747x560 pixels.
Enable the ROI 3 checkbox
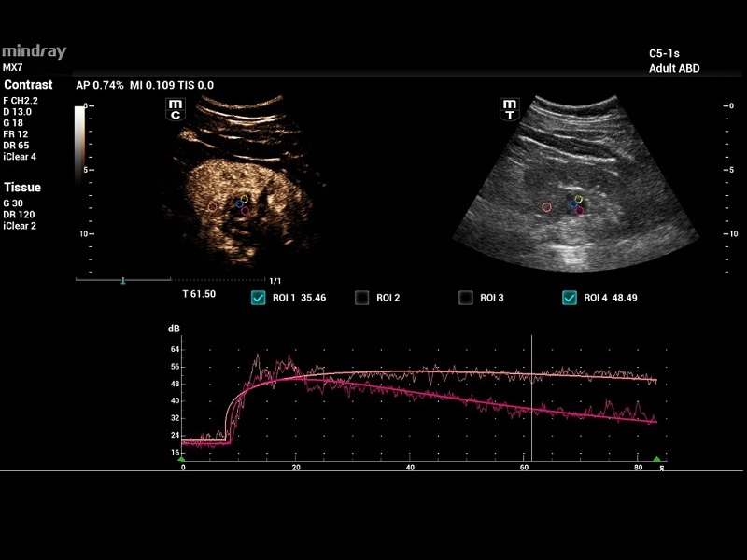tap(465, 298)
